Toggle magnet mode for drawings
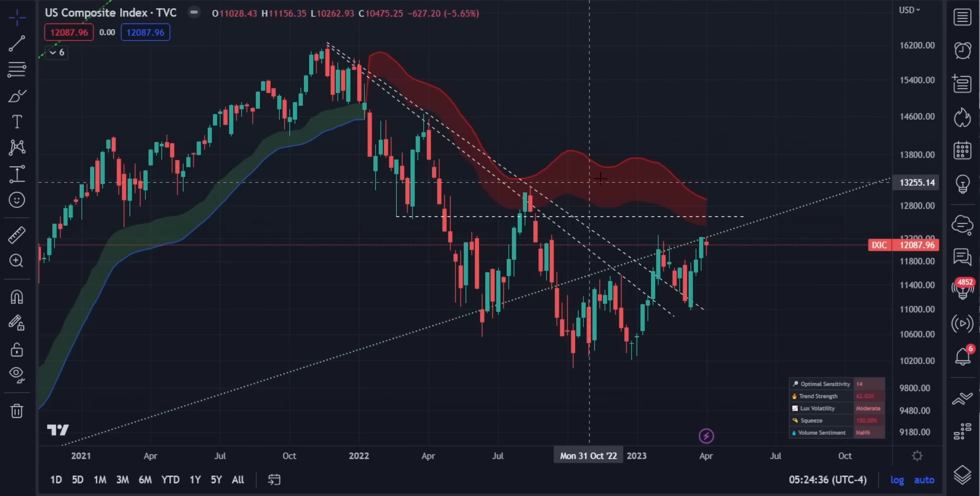Viewport: 980px width, 496px height. (x=17, y=297)
